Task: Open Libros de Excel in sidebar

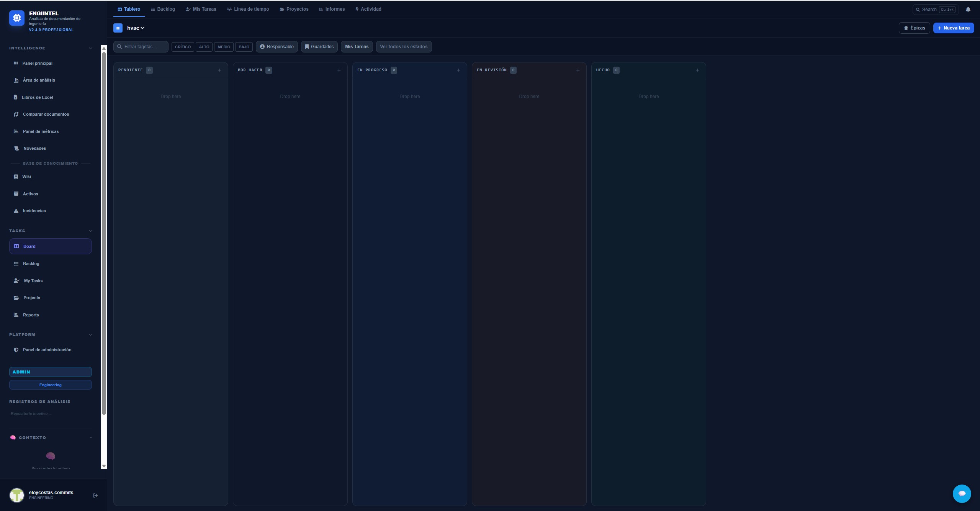Action: 51,97
